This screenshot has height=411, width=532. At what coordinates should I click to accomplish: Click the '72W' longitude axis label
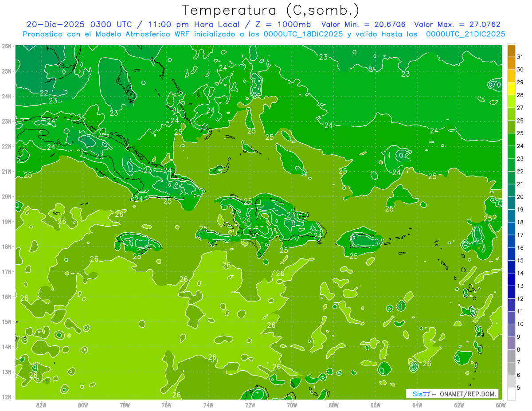[250, 405]
